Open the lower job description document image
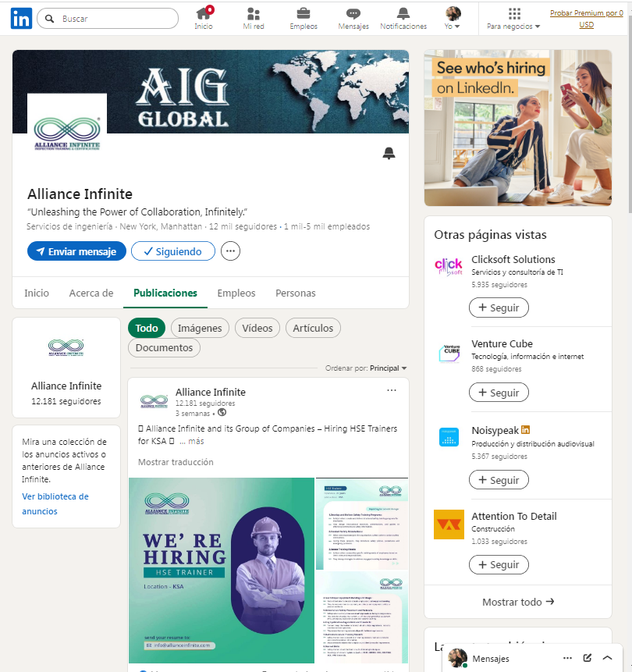Image resolution: width=632 pixels, height=672 pixels. coord(362,617)
